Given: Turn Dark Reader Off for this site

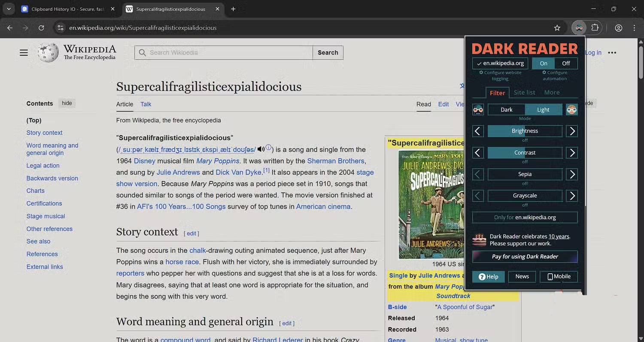Looking at the screenshot, I should (x=565, y=63).
